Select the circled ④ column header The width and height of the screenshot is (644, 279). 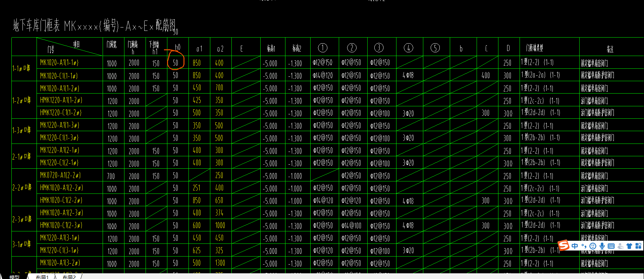(408, 48)
